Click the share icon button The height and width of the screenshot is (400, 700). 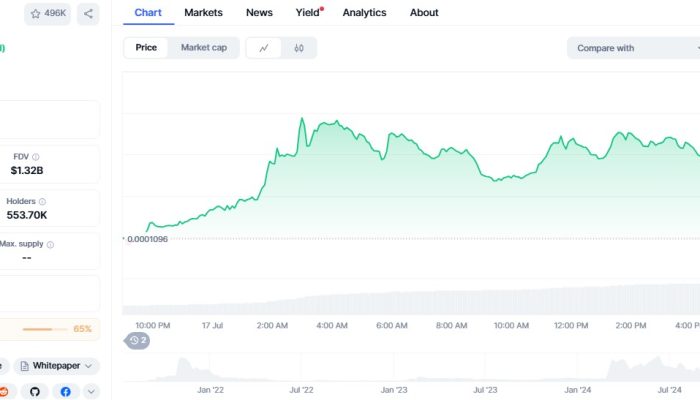(x=88, y=14)
